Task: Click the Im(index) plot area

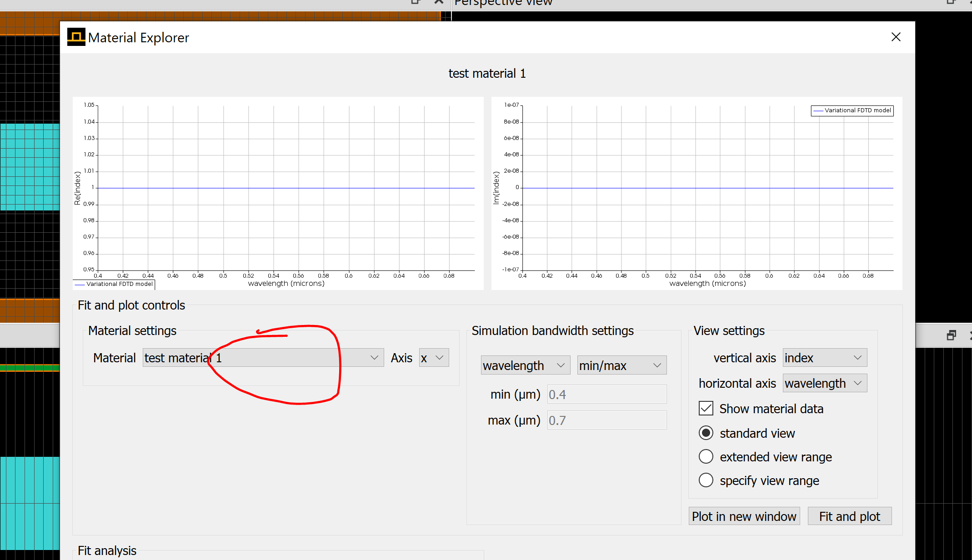Action: [x=708, y=188]
